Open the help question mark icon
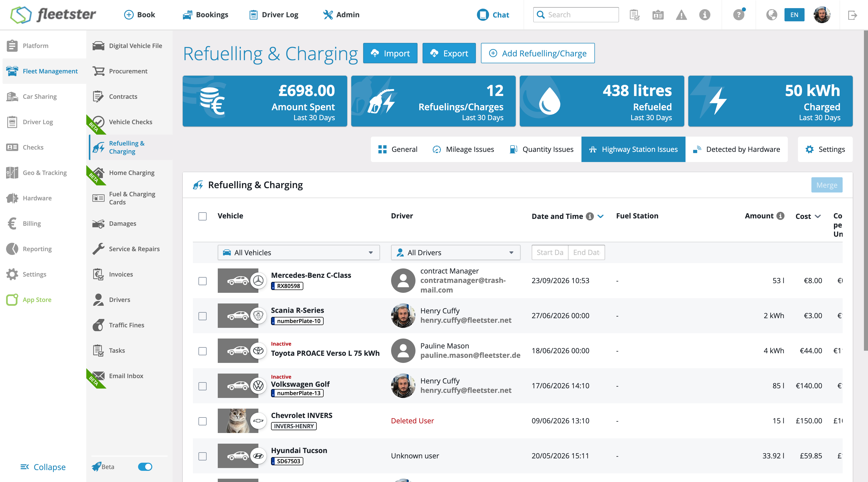 pos(739,15)
